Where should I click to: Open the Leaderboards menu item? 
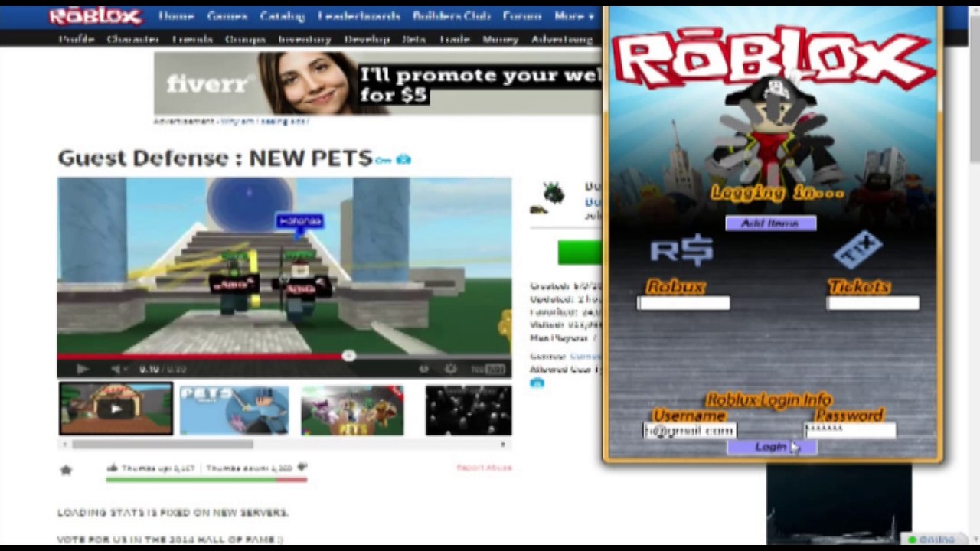tap(359, 16)
